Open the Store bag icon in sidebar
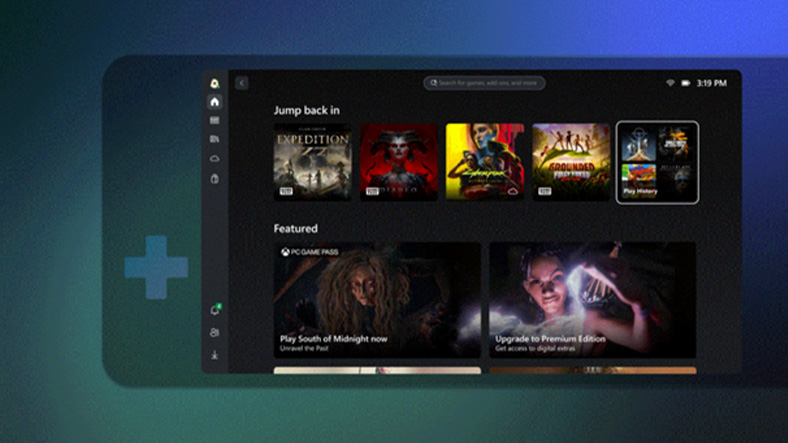 point(214,179)
